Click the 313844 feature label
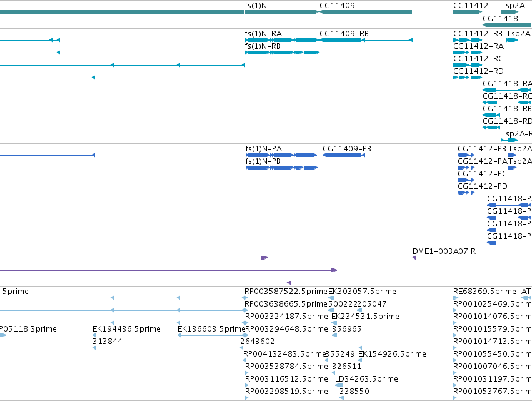The image size is (532, 401). [108, 342]
